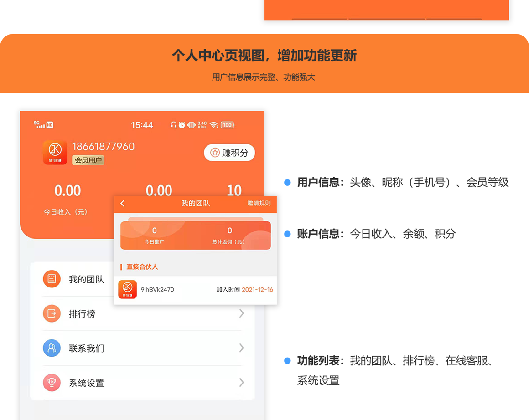Tap the battery 100 indicator
The height and width of the screenshot is (420, 529).
(227, 125)
